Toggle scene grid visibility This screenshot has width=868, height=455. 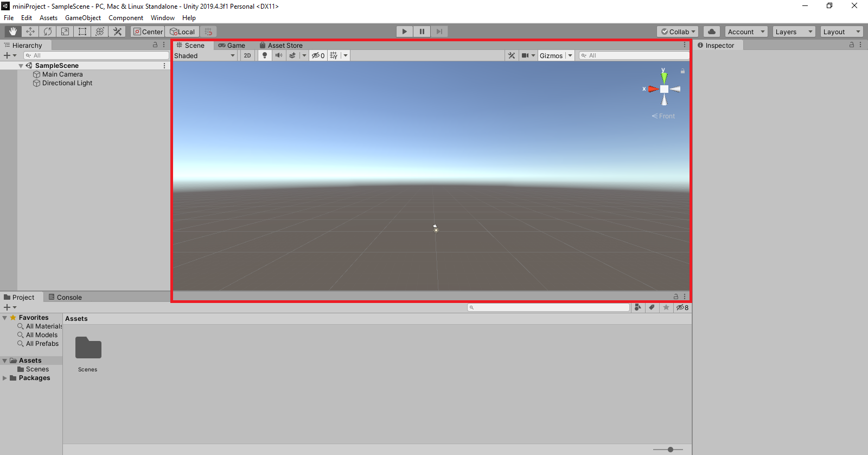(x=334, y=55)
